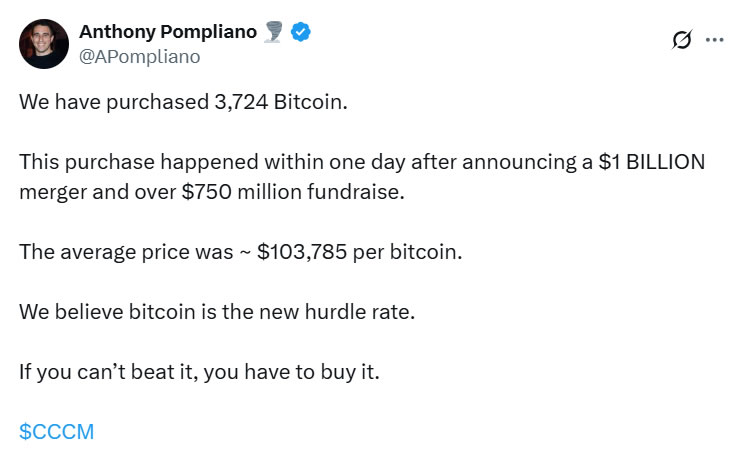738x471 pixels.
Task: Open the three-dot More options menu
Action: (714, 40)
